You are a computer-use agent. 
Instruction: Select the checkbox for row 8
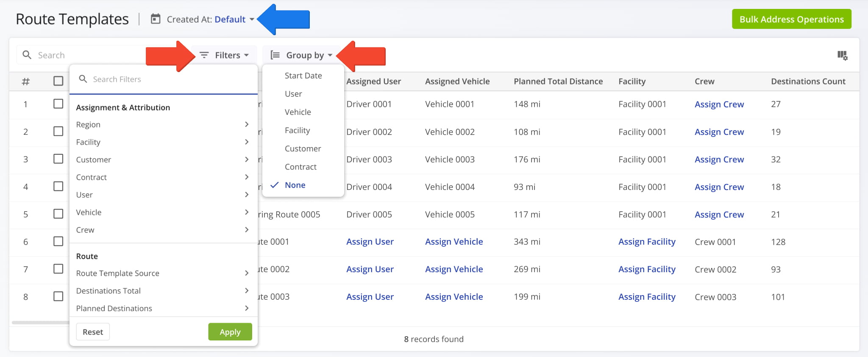pyautogui.click(x=58, y=296)
